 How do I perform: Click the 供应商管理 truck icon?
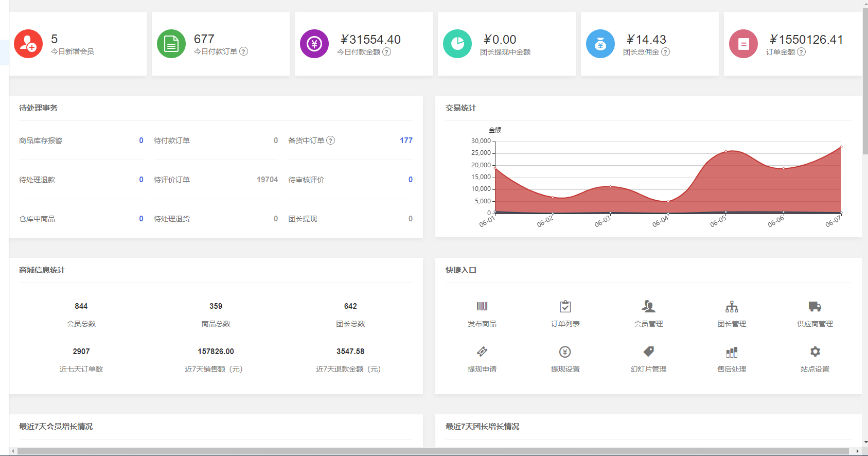tap(815, 307)
